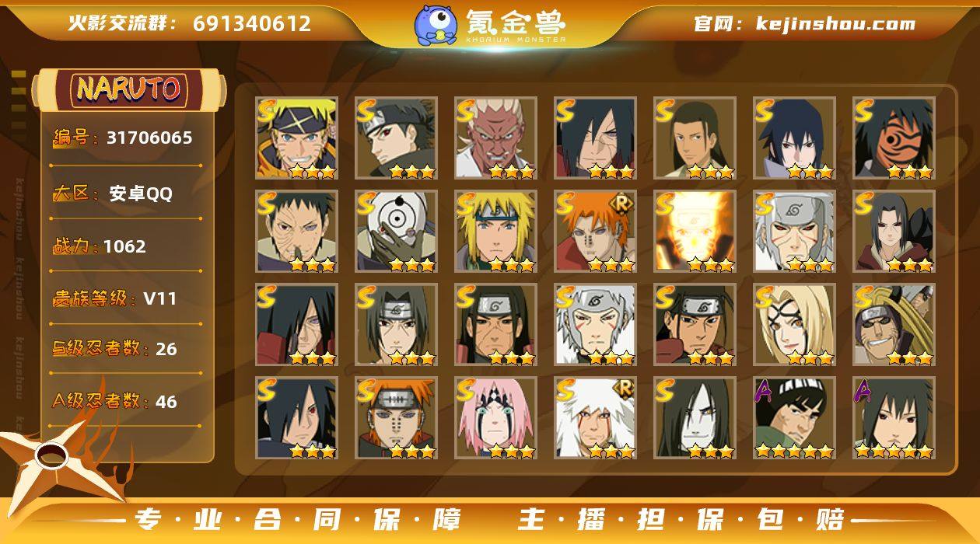Click the blonde Tsunade portrait
Image resolution: width=980 pixels, height=544 pixels.
(x=794, y=325)
